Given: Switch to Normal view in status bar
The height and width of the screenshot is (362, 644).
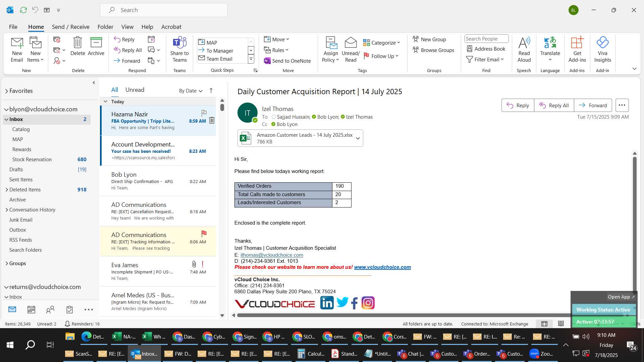Looking at the screenshot, I should point(544,324).
